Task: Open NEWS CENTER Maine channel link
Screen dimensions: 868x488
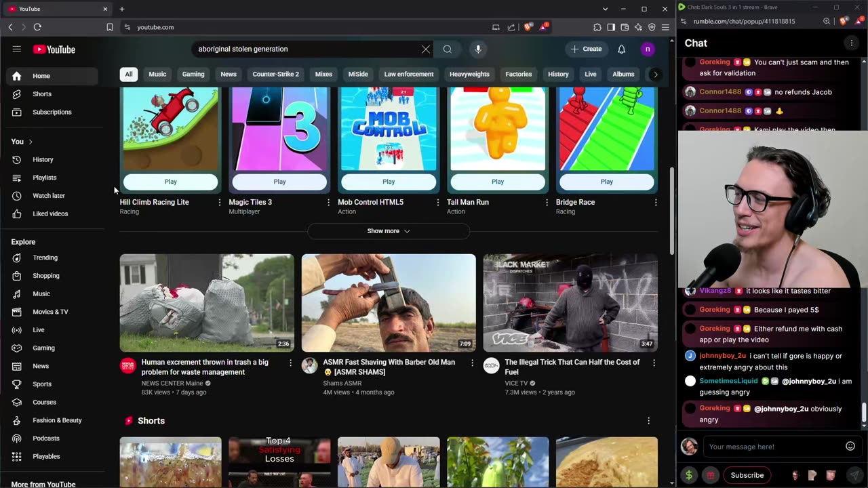Action: coord(172,383)
